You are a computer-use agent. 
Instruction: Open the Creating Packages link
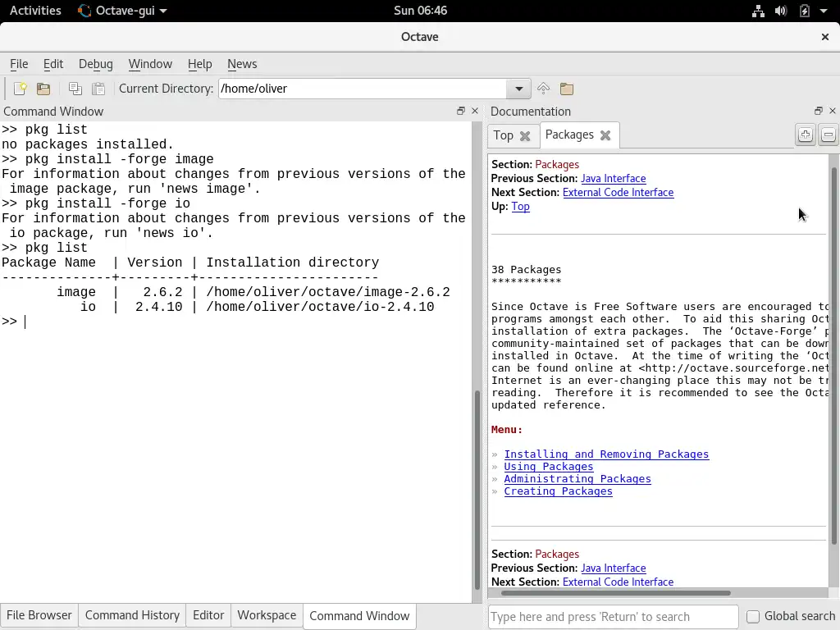[558, 491]
